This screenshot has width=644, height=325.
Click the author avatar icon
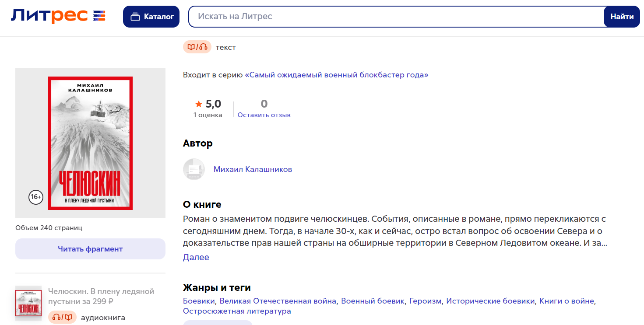click(x=194, y=169)
